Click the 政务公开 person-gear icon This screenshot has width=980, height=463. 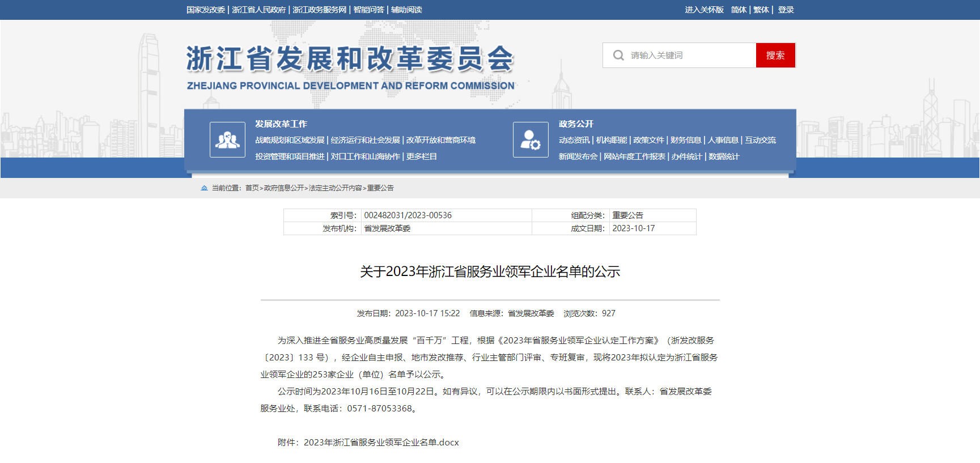tap(531, 139)
